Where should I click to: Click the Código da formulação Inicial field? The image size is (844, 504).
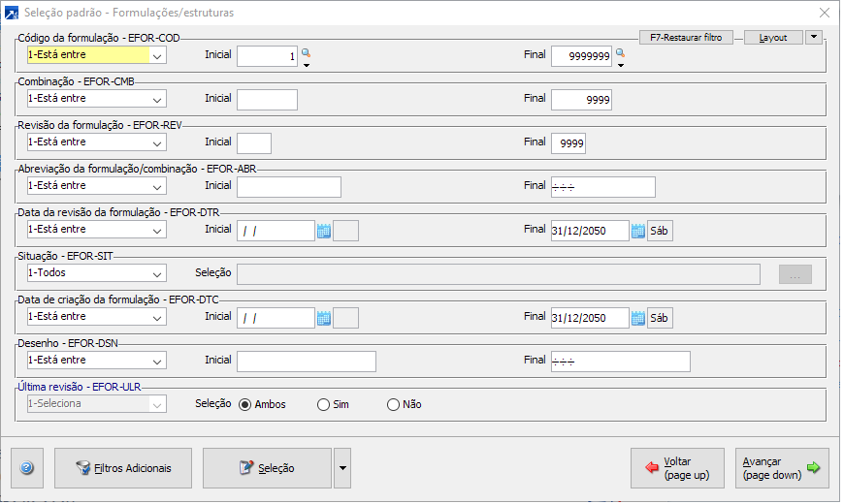coord(267,56)
